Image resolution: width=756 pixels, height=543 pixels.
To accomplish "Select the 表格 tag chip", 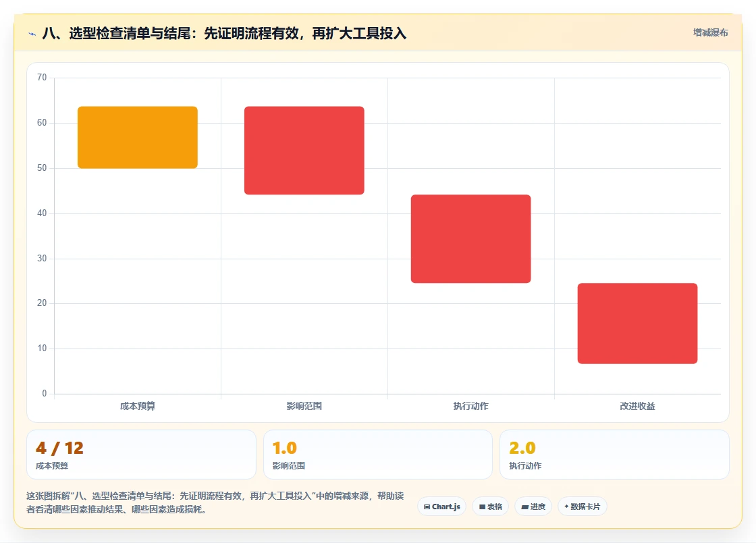I will click(490, 507).
